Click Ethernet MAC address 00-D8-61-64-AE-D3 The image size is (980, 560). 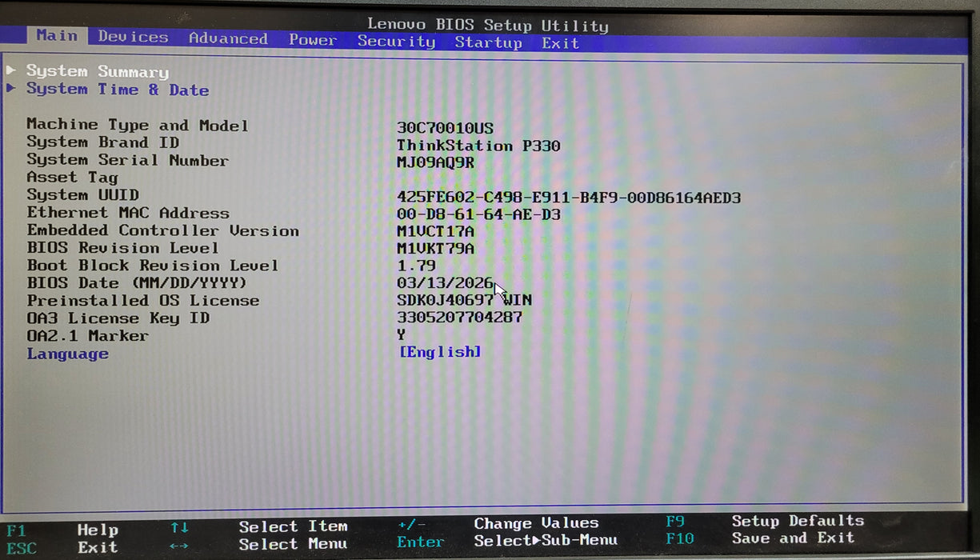[478, 214]
